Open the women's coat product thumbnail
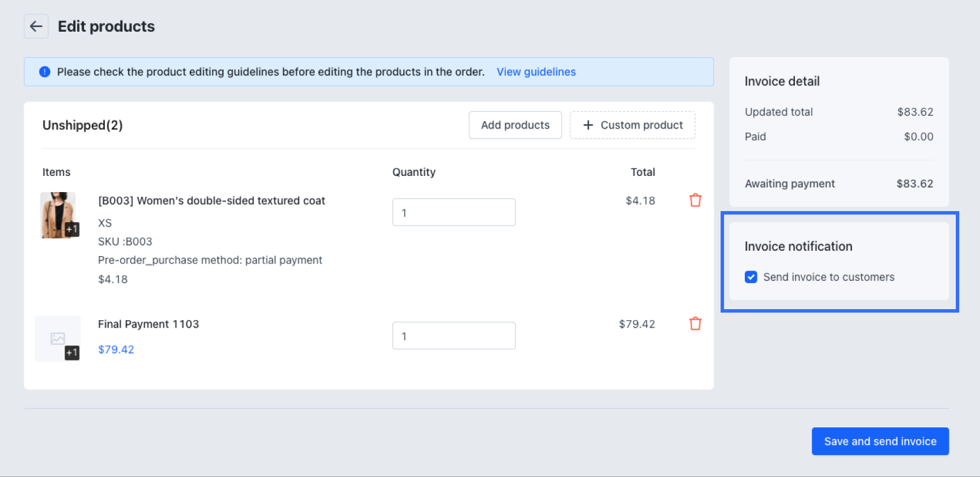The width and height of the screenshot is (980, 477). tap(56, 213)
